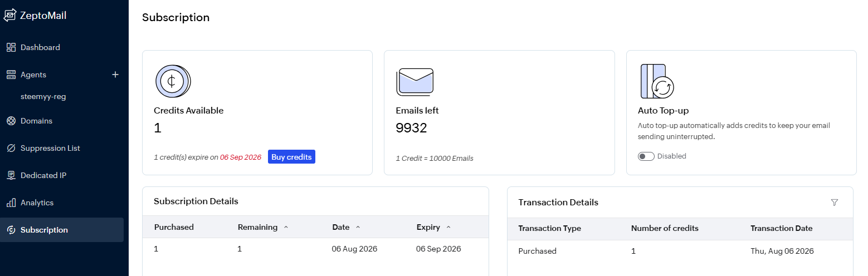The height and width of the screenshot is (276, 868).
Task: Click the Emails left envelope icon
Action: point(415,81)
